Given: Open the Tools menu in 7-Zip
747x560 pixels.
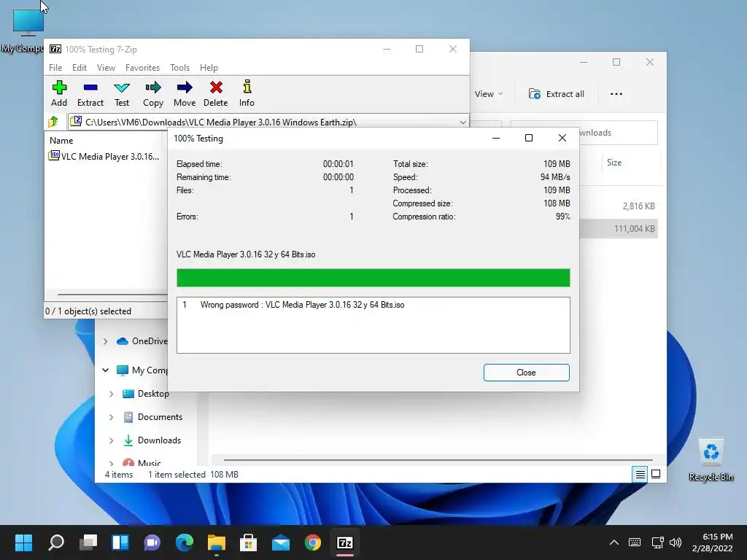Looking at the screenshot, I should (179, 68).
